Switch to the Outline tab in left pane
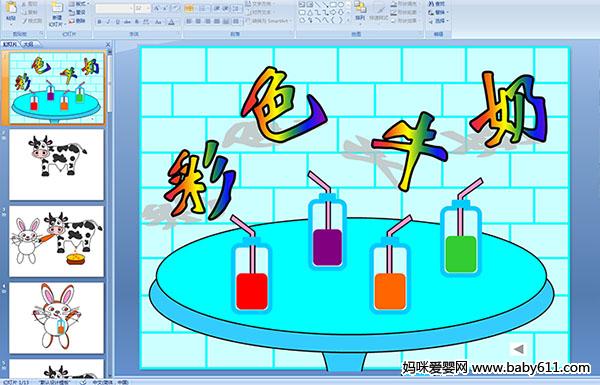This screenshot has width=600, height=385. point(28,44)
